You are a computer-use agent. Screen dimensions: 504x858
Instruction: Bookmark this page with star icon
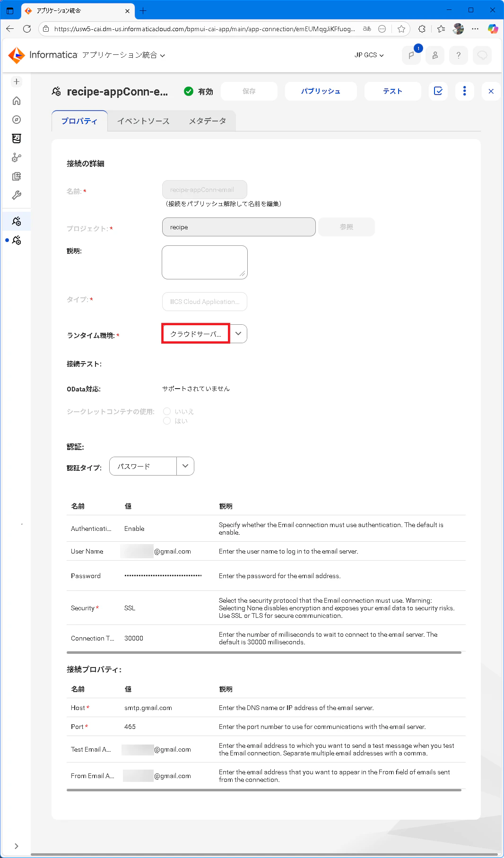(x=401, y=29)
